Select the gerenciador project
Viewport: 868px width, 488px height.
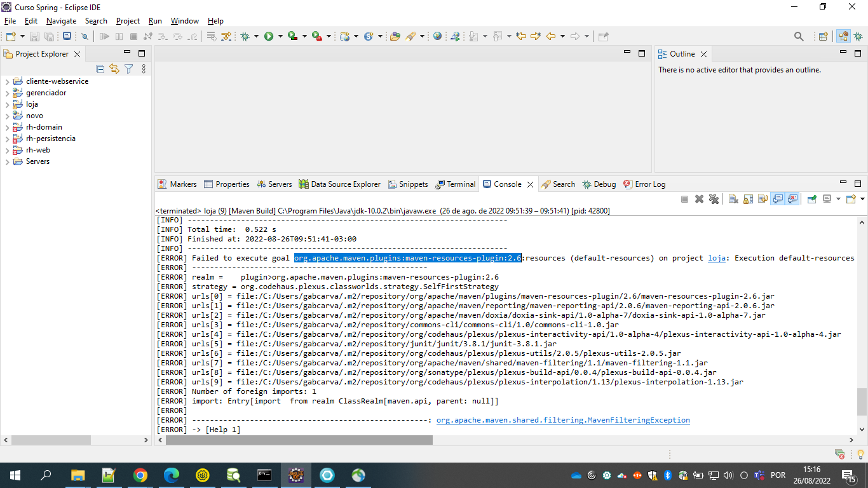(46, 93)
